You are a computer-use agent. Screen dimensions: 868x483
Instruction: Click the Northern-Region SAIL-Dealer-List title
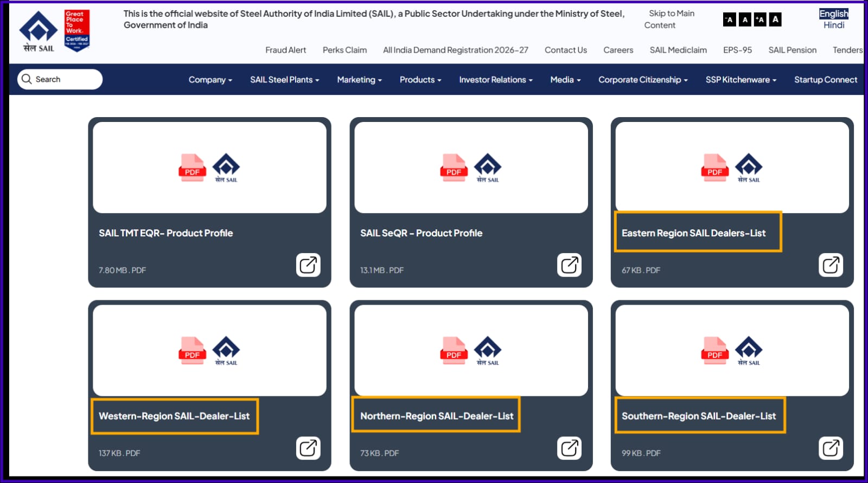tap(437, 416)
